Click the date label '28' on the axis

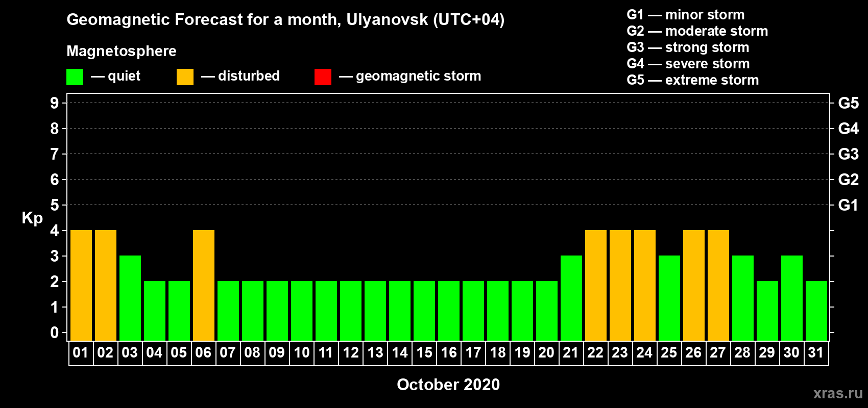pyautogui.click(x=742, y=353)
